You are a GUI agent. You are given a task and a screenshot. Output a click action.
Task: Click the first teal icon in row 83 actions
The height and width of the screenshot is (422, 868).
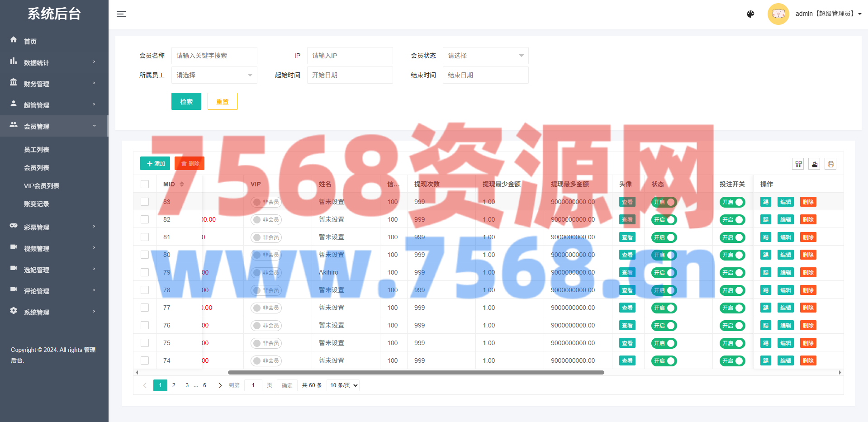tap(765, 202)
